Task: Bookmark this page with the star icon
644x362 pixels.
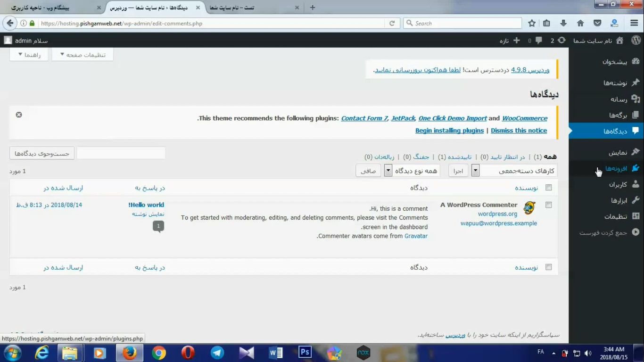Action: coord(532,23)
